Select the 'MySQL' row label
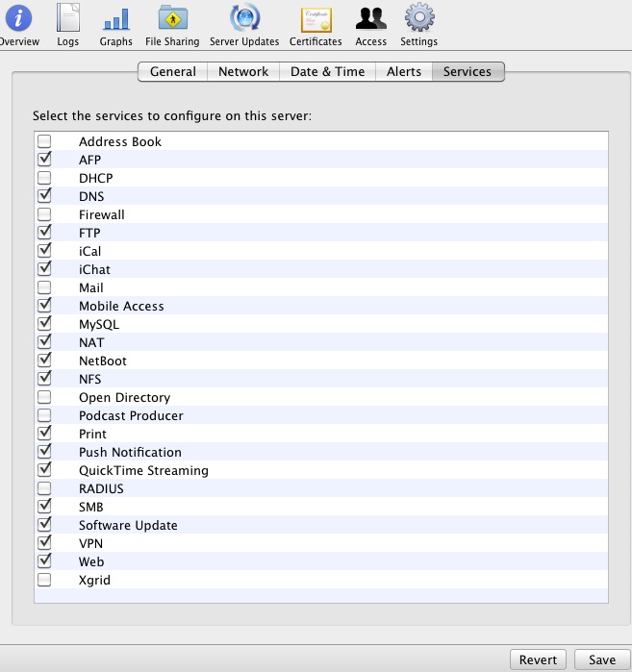The height and width of the screenshot is (672, 632). pyautogui.click(x=99, y=324)
